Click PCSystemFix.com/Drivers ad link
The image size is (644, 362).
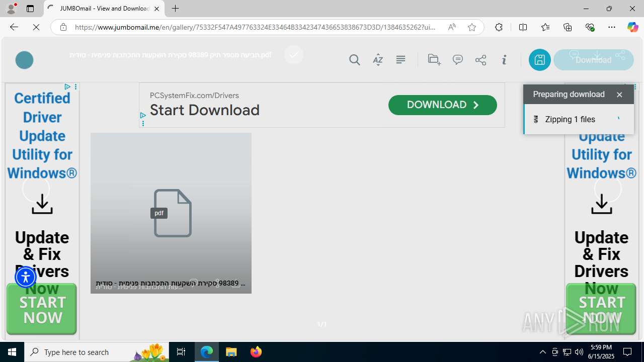(194, 96)
